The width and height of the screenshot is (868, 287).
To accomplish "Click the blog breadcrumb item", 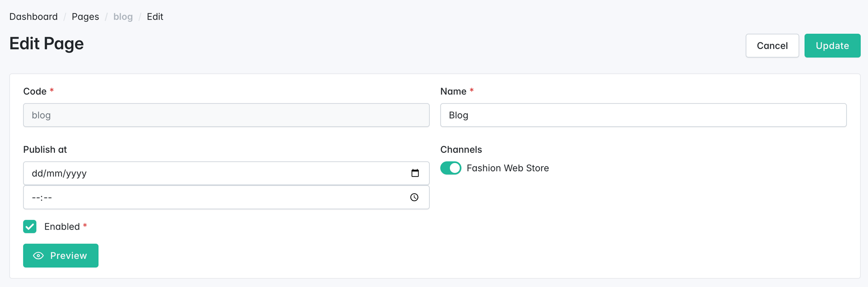I will (123, 17).
